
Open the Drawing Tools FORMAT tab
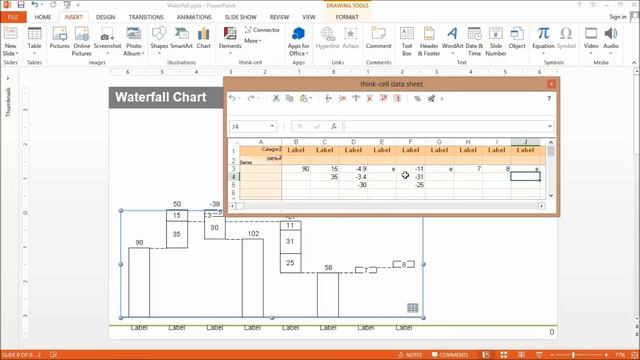347,17
